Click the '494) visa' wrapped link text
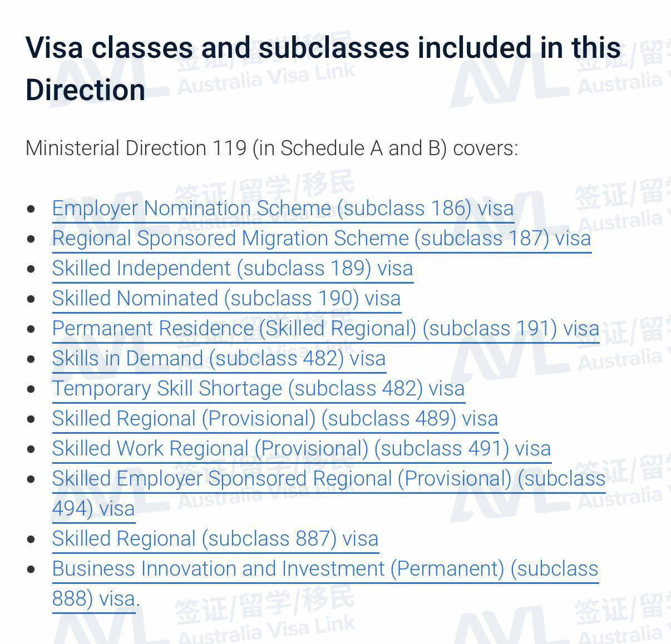This screenshot has width=671, height=644. (93, 509)
